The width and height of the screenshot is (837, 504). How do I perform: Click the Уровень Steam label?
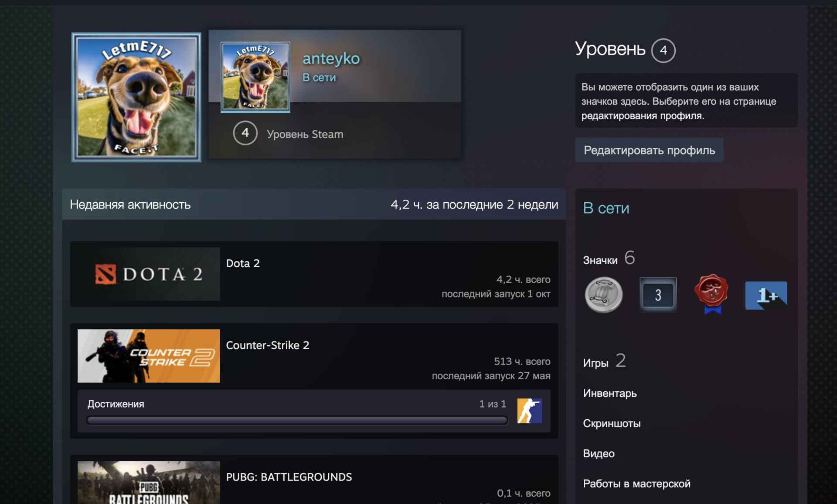305,134
